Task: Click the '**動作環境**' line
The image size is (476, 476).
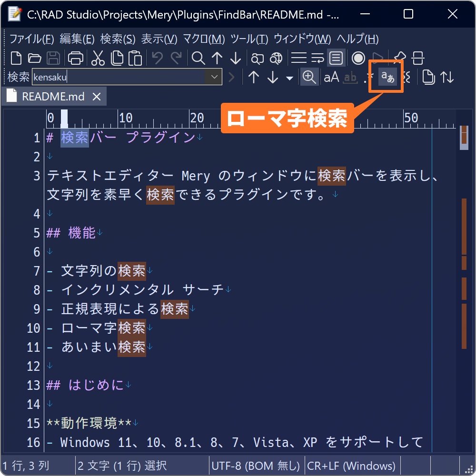Action: coord(89,423)
